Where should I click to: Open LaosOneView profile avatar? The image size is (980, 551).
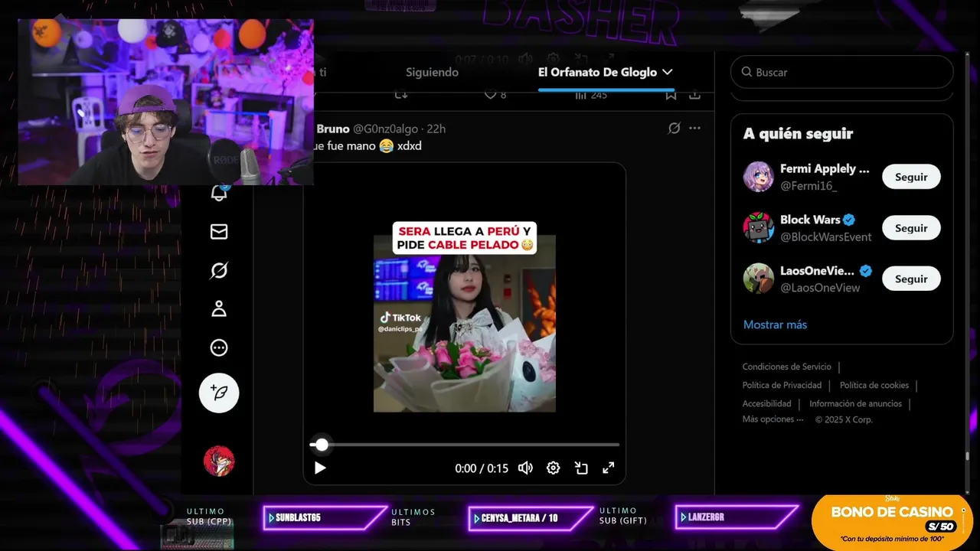(x=758, y=279)
